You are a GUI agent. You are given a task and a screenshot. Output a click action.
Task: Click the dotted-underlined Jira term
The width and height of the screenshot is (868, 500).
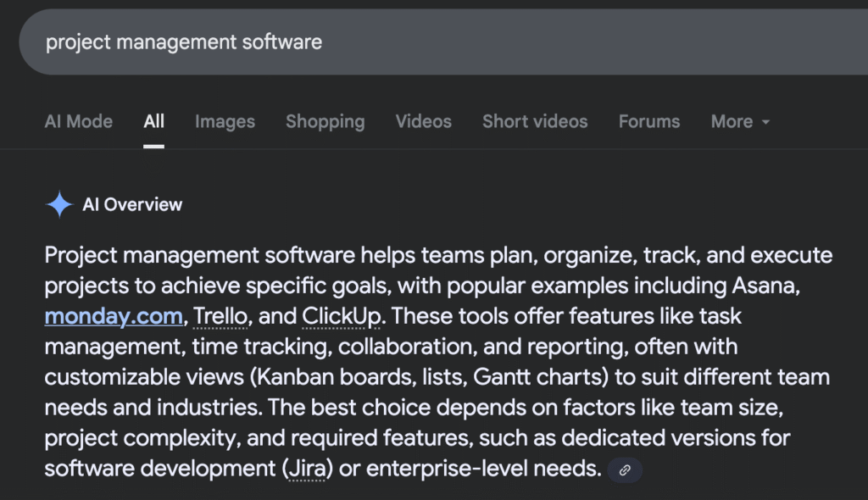[307, 469]
